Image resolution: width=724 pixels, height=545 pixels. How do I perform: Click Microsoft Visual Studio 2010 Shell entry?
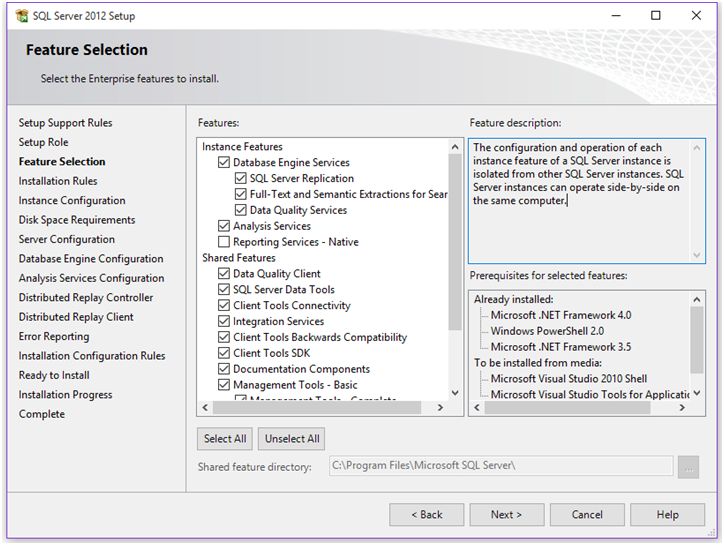pyautogui.click(x=568, y=379)
